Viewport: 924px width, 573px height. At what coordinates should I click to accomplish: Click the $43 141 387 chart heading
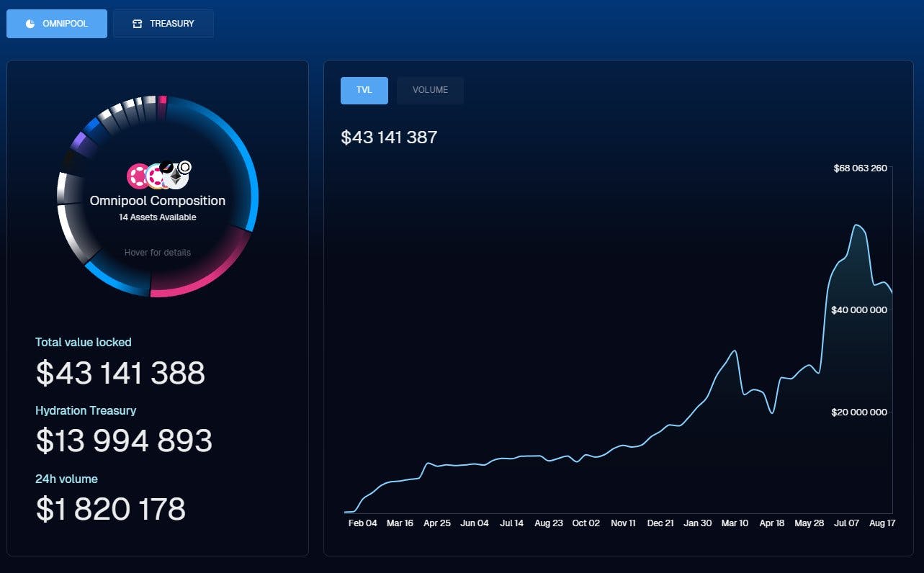[x=389, y=137]
